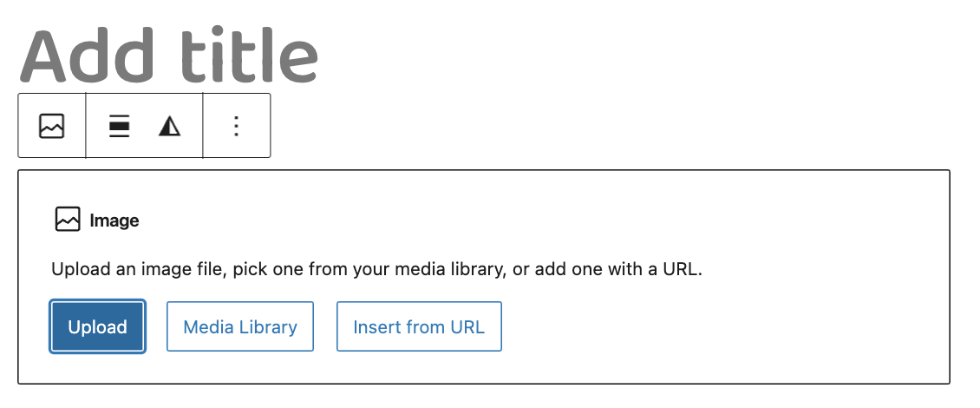Click the upload instruction text in placeholder

click(376, 269)
